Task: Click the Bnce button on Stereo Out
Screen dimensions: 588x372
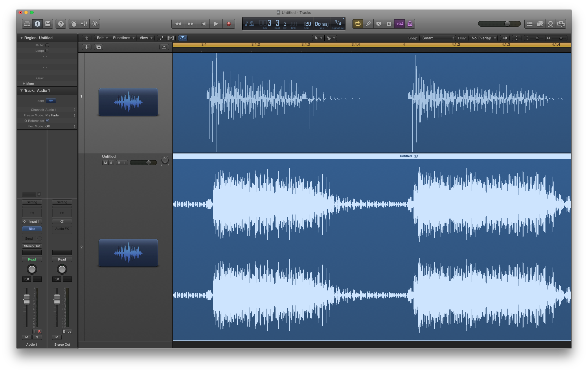Action: [67, 331]
